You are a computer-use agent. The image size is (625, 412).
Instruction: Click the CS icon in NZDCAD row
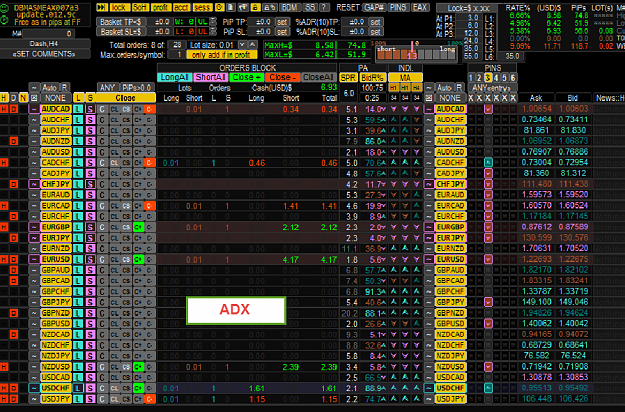[126, 334]
